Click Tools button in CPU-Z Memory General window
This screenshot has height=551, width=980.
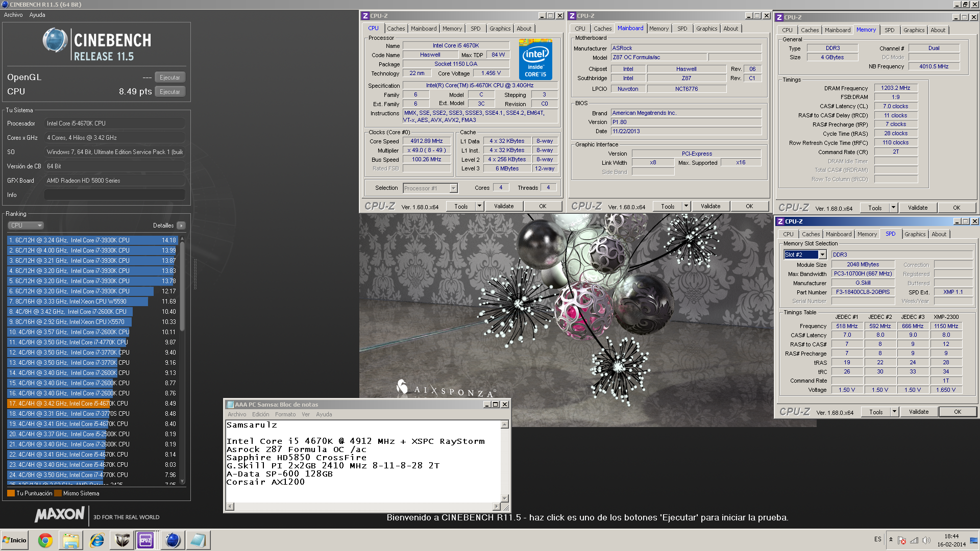tap(875, 208)
